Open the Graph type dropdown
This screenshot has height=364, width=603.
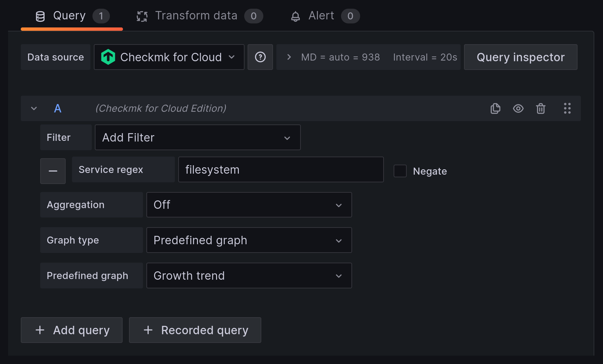click(249, 240)
